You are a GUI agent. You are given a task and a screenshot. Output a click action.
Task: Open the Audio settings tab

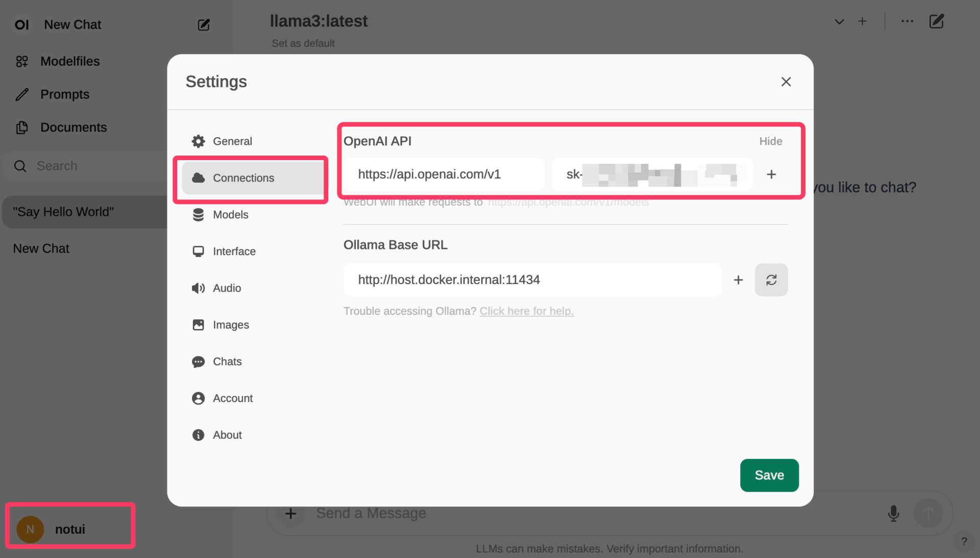point(227,288)
